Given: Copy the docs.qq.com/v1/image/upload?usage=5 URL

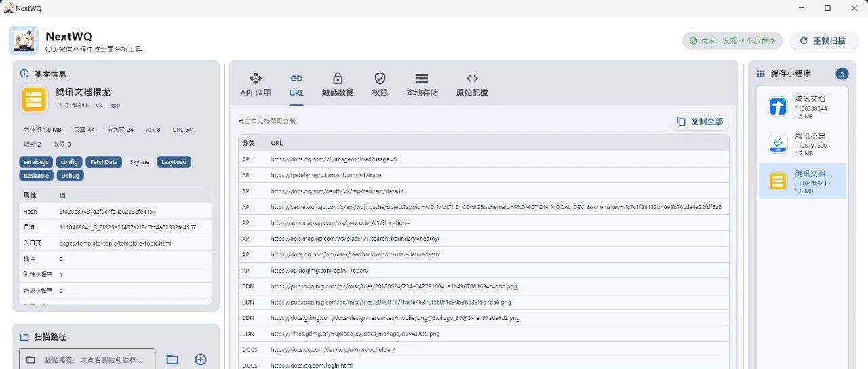Looking at the screenshot, I should click(334, 159).
